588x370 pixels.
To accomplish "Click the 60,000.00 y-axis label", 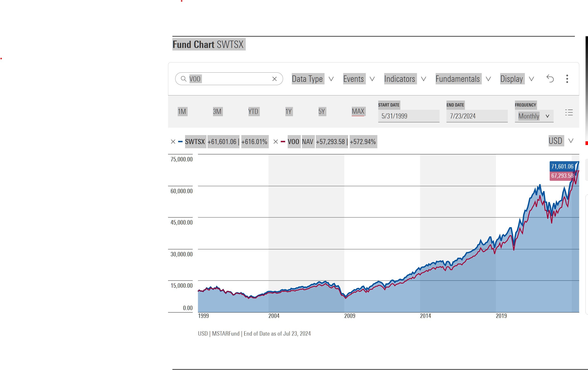I will click(x=181, y=191).
